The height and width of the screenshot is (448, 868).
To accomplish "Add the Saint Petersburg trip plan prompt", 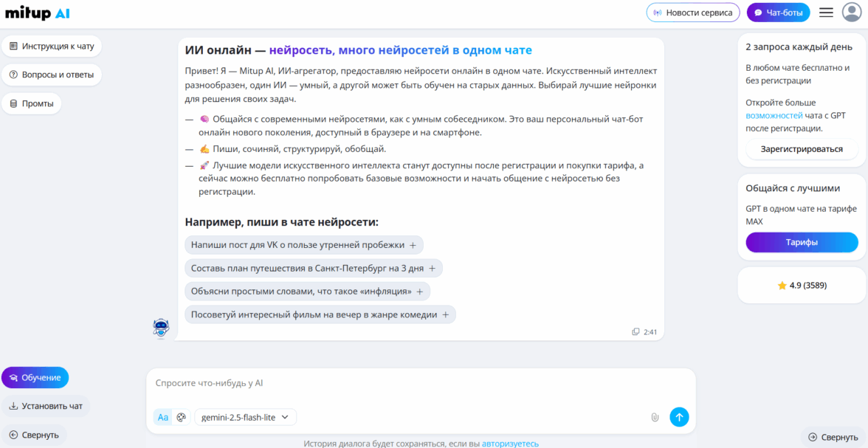I will [x=314, y=268].
